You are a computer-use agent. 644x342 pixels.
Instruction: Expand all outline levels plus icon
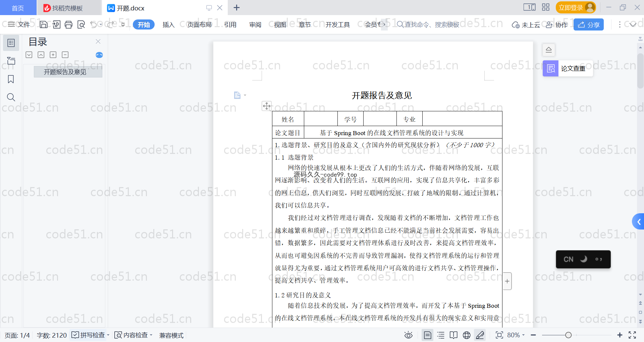(x=53, y=55)
